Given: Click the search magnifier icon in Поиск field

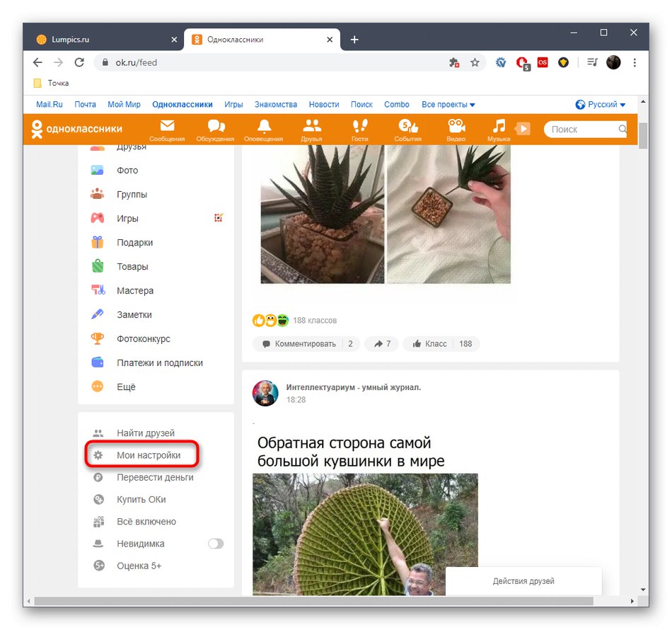Looking at the screenshot, I should [622, 129].
